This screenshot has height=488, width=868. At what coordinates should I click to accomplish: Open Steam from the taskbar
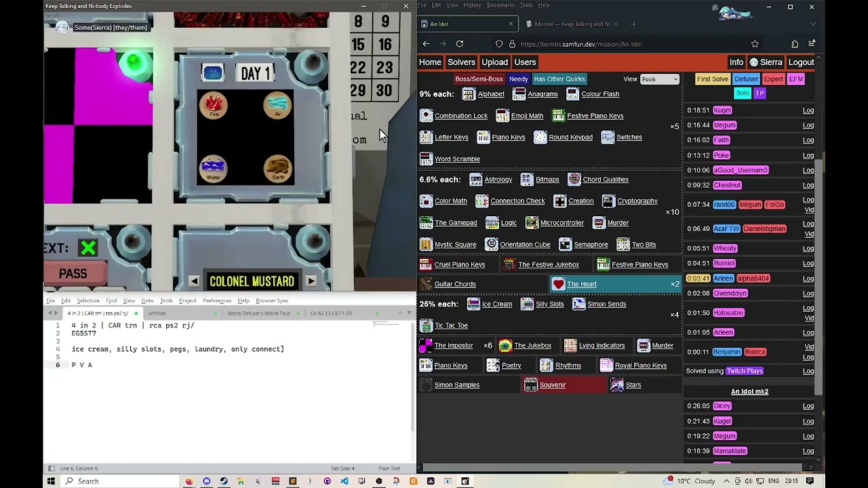(224, 481)
